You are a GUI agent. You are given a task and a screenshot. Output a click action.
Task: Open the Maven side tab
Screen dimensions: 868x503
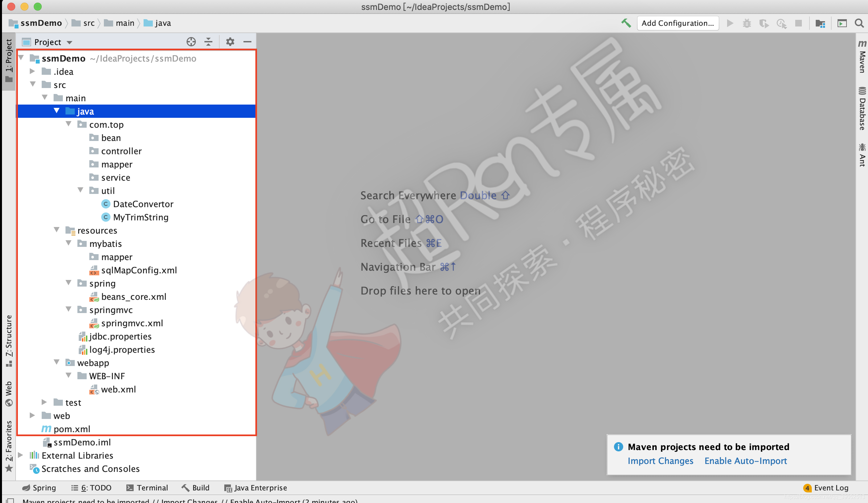862,57
